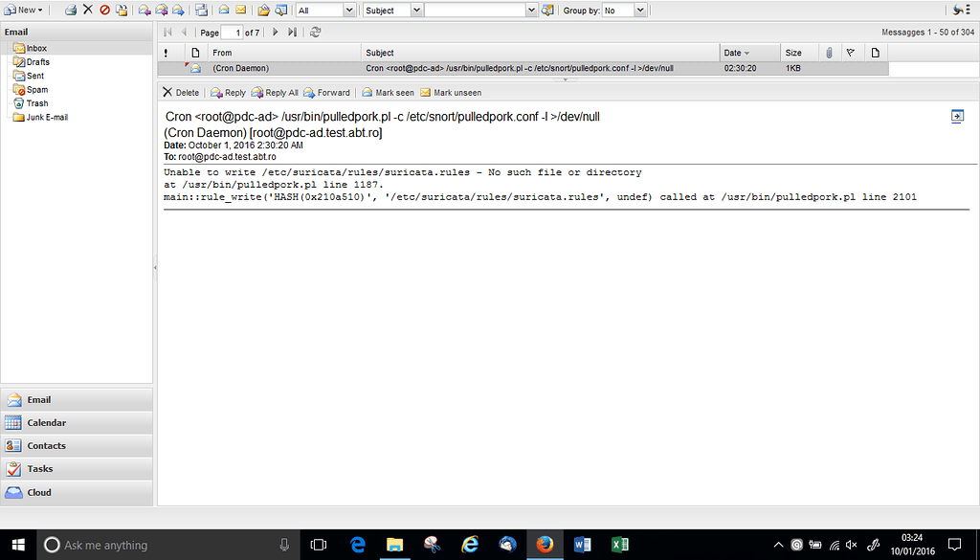Open the Windows Start menu

click(x=18, y=545)
